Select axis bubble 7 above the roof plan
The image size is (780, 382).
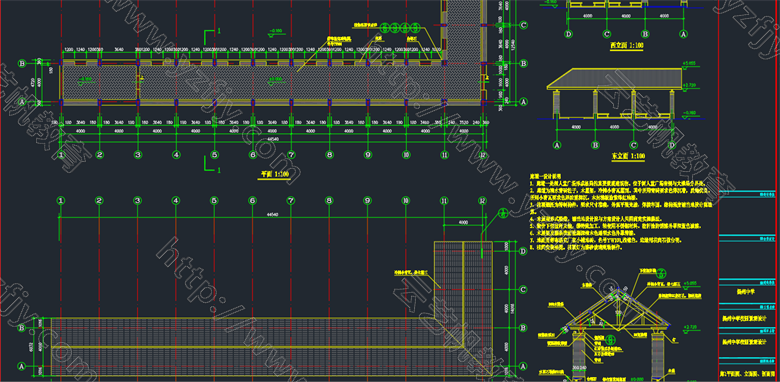tap(291, 201)
